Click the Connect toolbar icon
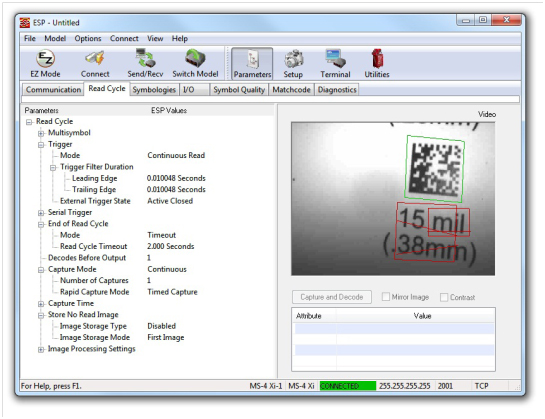Viewport: 545px width, 419px height. (x=95, y=64)
